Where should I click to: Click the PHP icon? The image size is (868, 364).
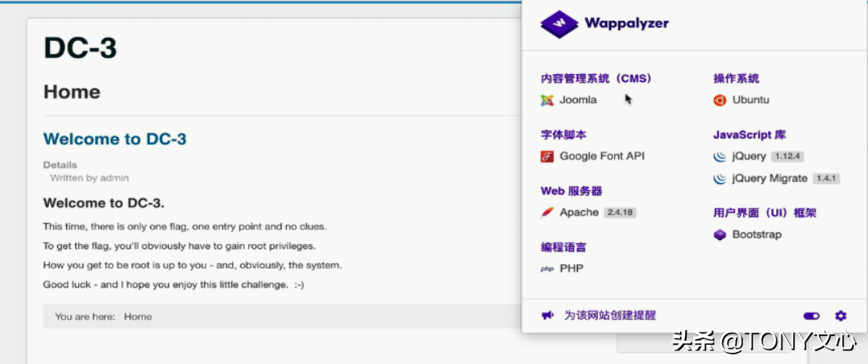[547, 269]
